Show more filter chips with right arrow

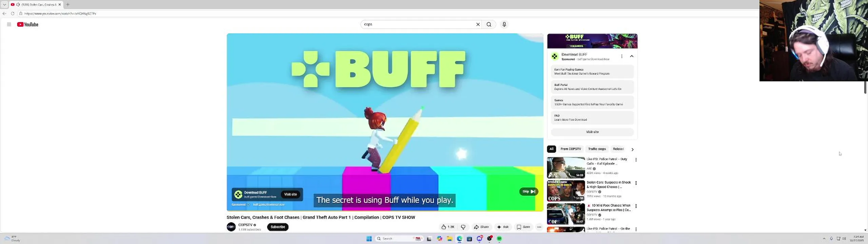point(632,149)
